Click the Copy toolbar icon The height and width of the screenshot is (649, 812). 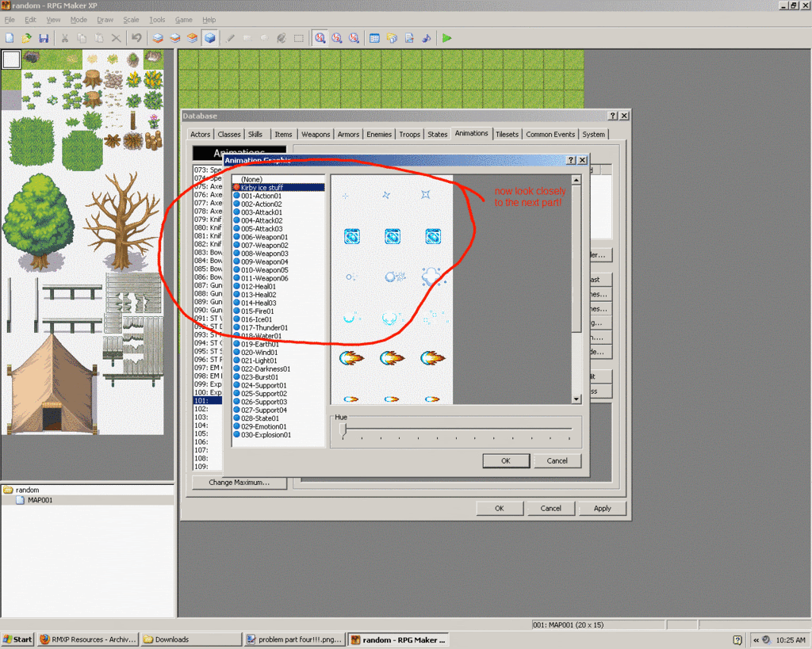pos(82,38)
